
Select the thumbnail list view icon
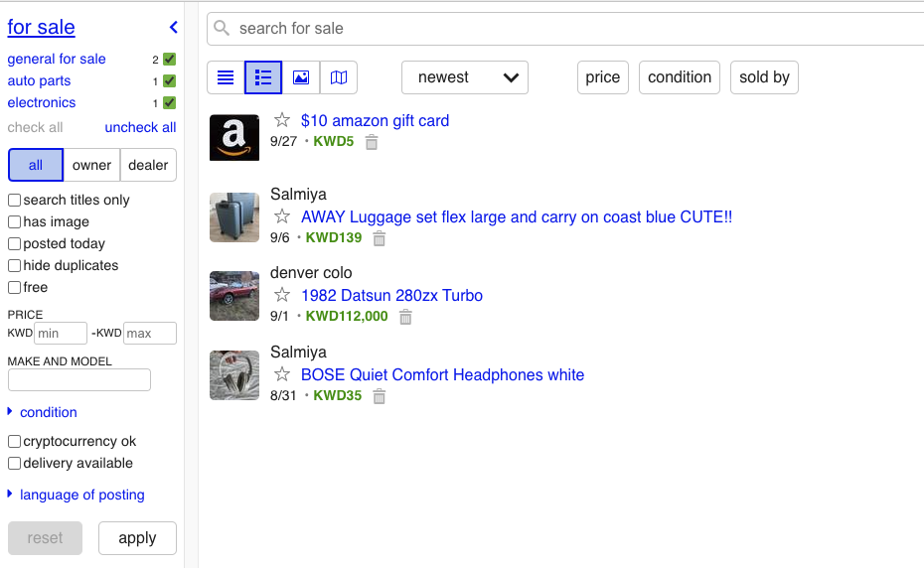263,77
